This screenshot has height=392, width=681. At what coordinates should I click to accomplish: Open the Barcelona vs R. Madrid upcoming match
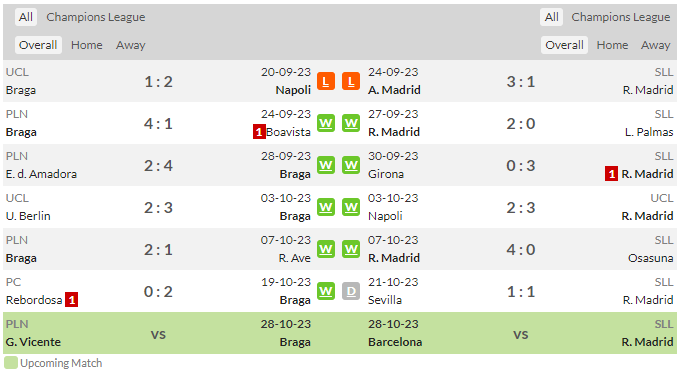coord(521,333)
